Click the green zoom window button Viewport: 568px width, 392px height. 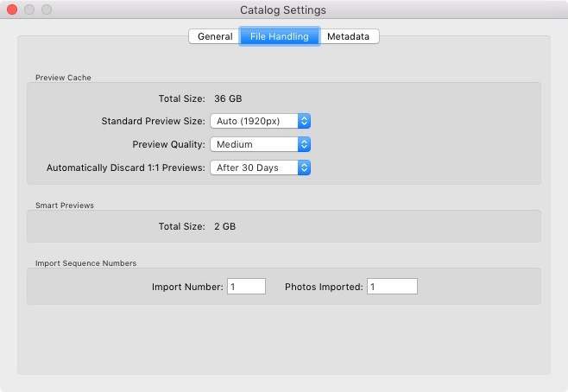pyautogui.click(x=47, y=10)
